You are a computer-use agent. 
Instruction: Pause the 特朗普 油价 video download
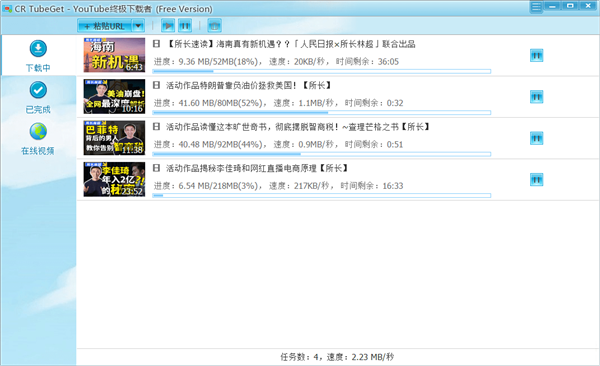pos(536,97)
